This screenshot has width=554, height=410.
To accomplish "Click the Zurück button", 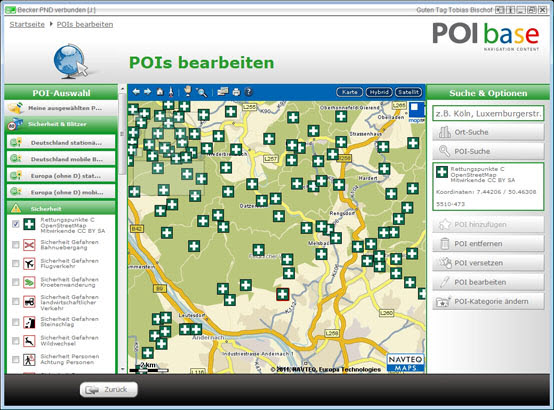I will [109, 390].
